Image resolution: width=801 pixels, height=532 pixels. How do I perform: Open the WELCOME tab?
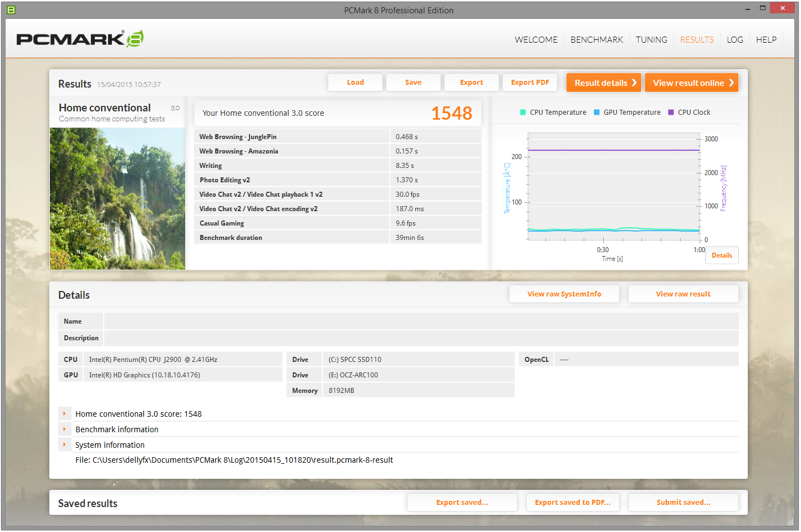tap(536, 40)
